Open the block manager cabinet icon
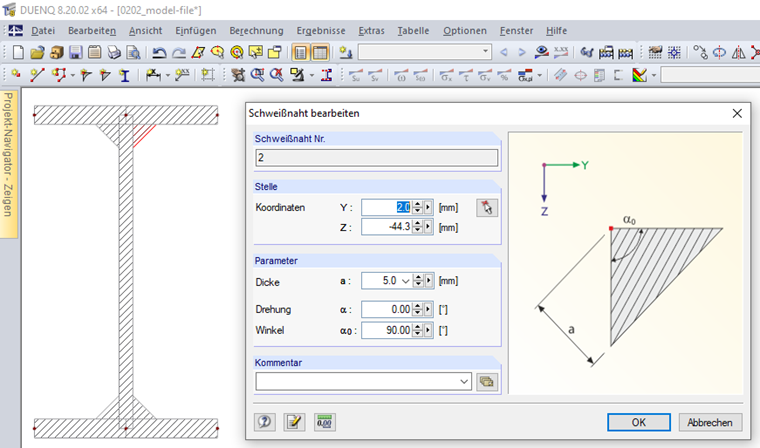Viewport: 760px width, 448px height. [x=57, y=52]
